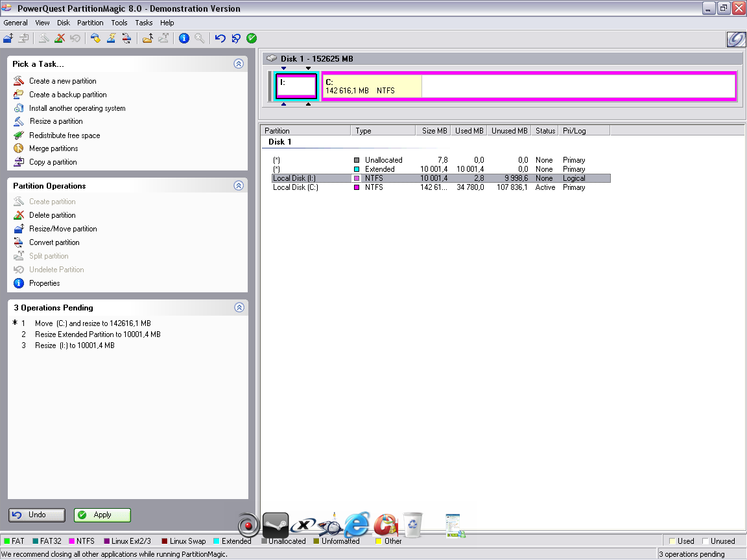Sort by the Status column header
Screen dimensions: 747x560
(545, 130)
